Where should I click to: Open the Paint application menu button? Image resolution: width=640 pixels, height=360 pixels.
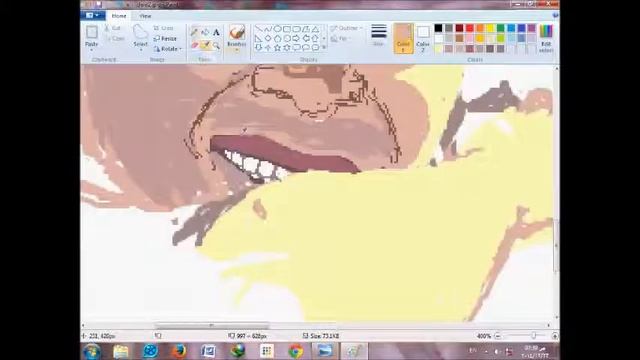[93, 16]
